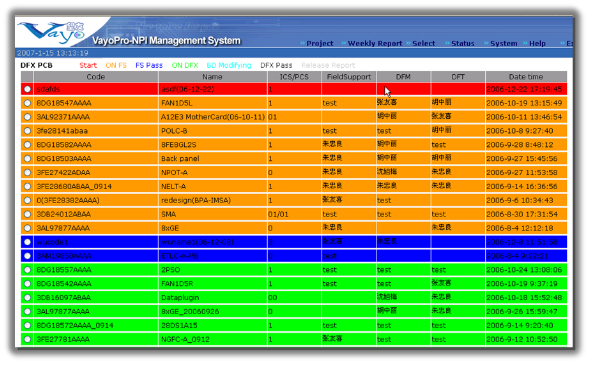Select radio button for 3fe28141abaa row
The image size is (593, 368).
point(27,131)
